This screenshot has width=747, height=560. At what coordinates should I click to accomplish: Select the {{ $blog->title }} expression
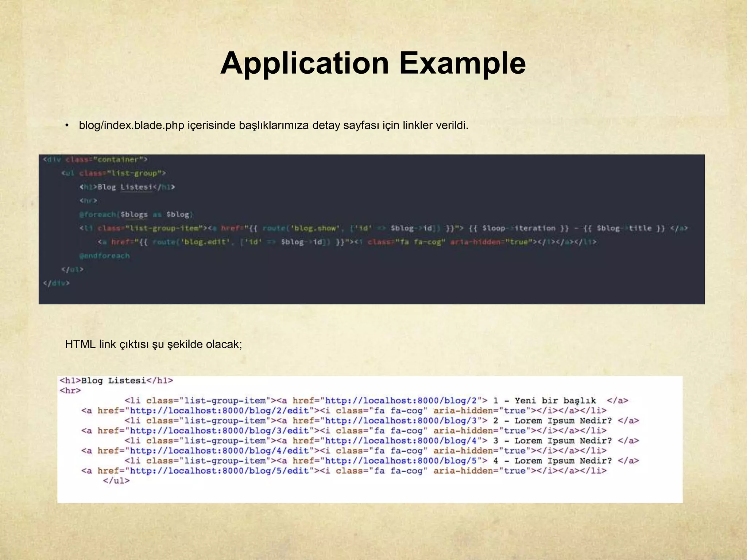coord(624,228)
